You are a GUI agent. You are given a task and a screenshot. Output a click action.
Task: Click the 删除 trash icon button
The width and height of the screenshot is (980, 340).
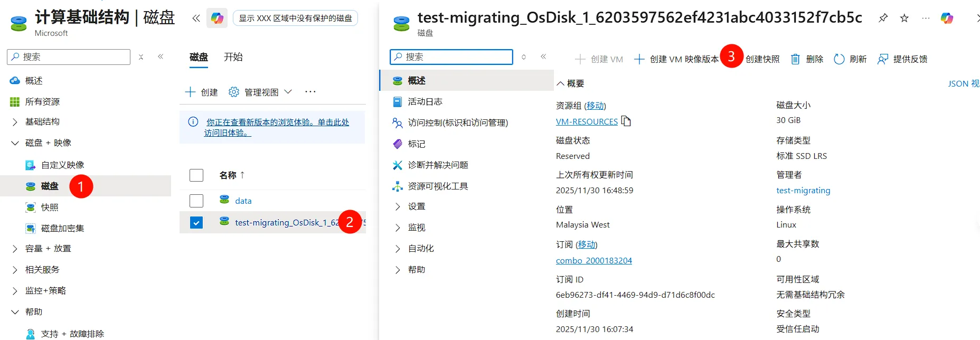click(807, 59)
